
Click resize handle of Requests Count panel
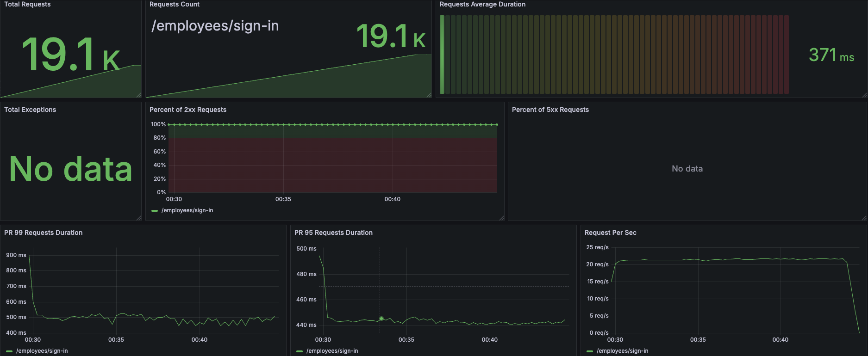click(x=429, y=95)
